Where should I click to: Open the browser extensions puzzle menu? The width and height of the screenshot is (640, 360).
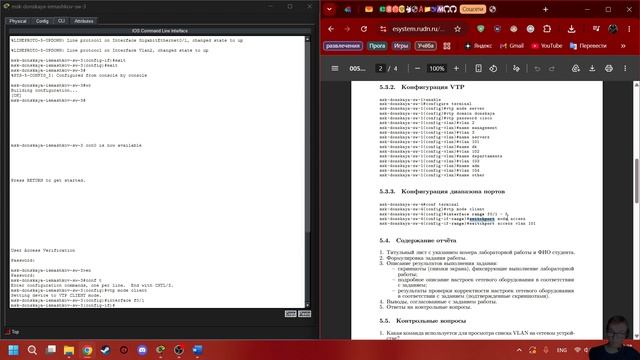pyautogui.click(x=547, y=29)
